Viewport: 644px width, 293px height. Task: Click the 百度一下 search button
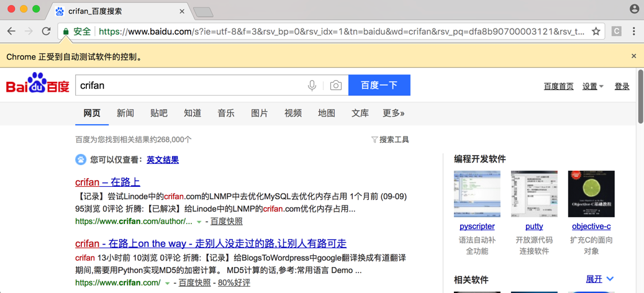[x=379, y=86]
